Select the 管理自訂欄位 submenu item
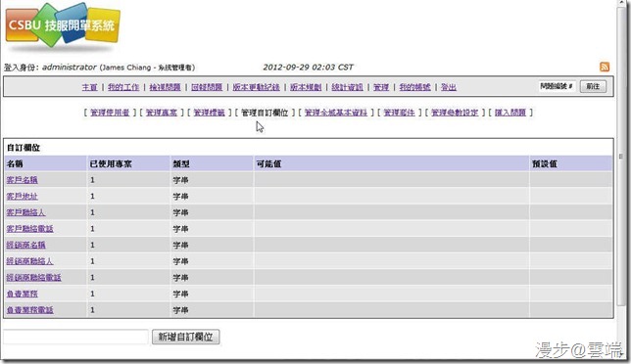The width and height of the screenshot is (631, 364). [265, 113]
